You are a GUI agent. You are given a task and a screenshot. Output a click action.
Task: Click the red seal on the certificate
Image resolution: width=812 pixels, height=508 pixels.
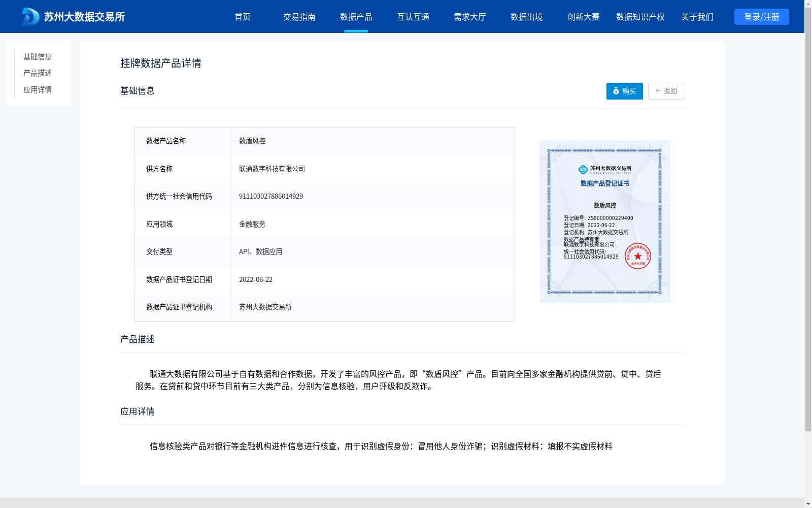pos(637,256)
